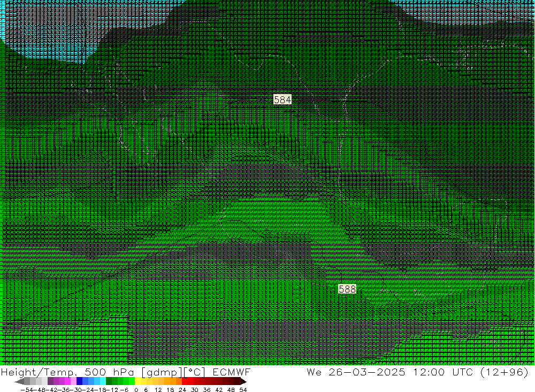Click the 54 legend value at right end
The height and width of the screenshot is (392, 535).
pos(243,390)
